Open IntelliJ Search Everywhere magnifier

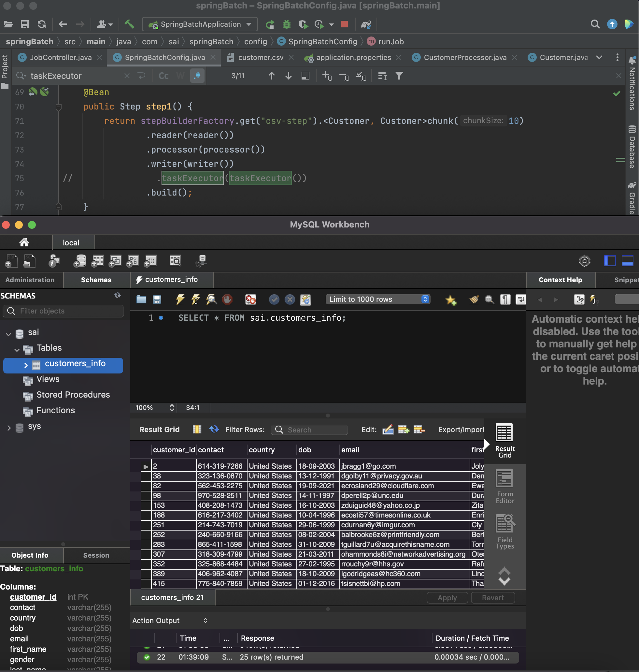[x=595, y=24]
